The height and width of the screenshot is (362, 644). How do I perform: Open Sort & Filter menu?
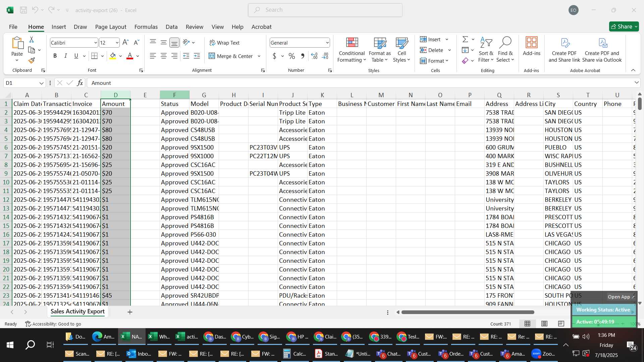(486, 50)
